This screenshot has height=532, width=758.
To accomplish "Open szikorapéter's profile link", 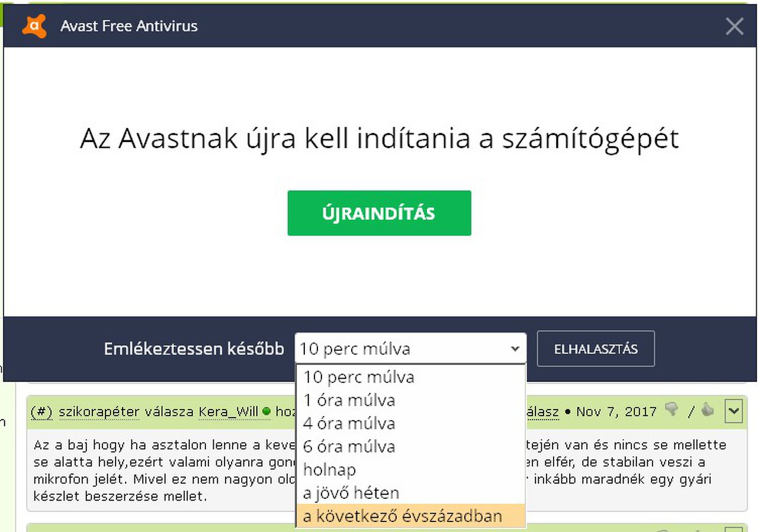I will pyautogui.click(x=99, y=411).
